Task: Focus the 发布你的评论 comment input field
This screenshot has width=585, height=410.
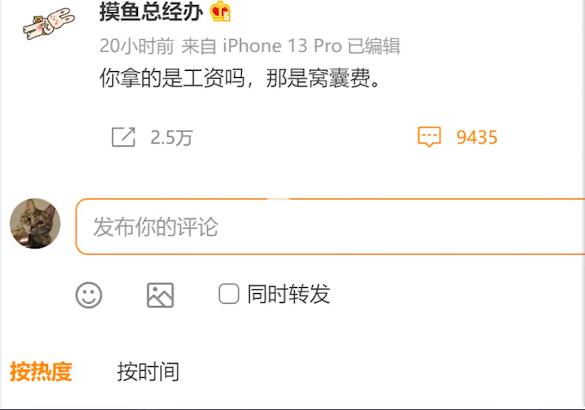Action: (330, 227)
